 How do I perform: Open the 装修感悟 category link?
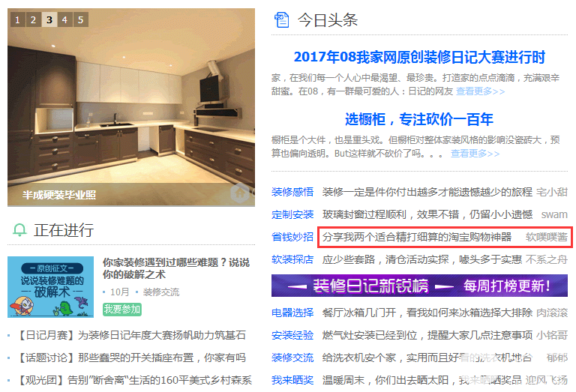[x=292, y=192]
